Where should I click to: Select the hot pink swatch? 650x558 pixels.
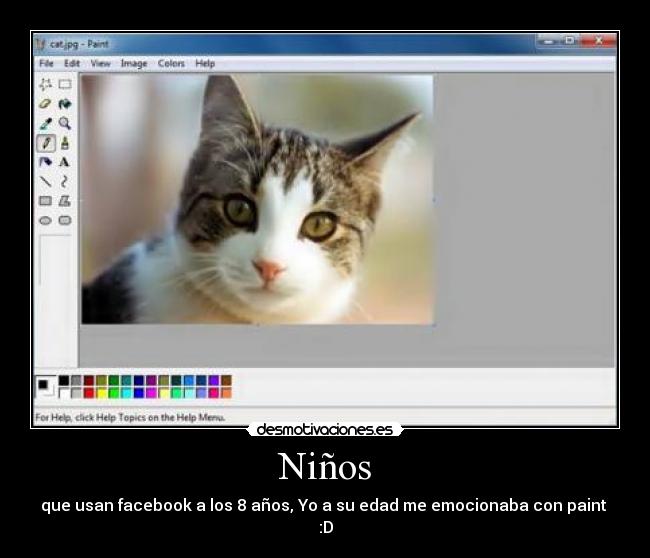[214, 393]
